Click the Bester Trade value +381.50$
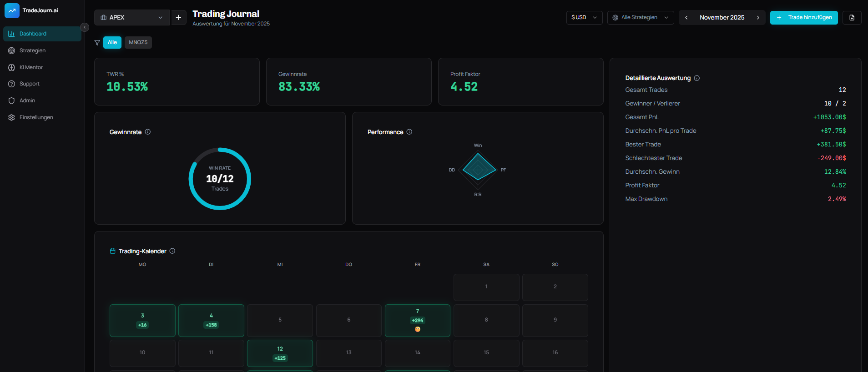Viewport: 868px width, 372px height. click(831, 144)
